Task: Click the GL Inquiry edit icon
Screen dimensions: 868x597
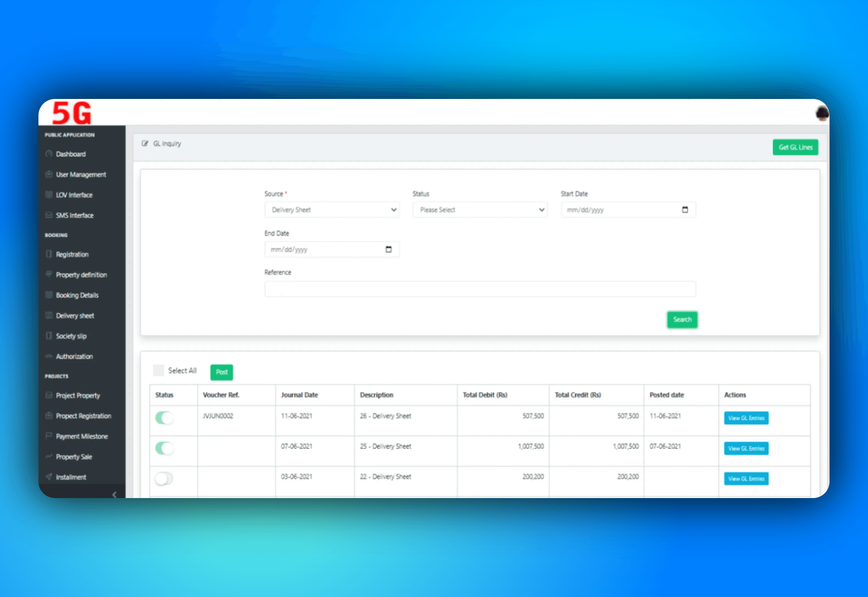Action: (x=145, y=144)
